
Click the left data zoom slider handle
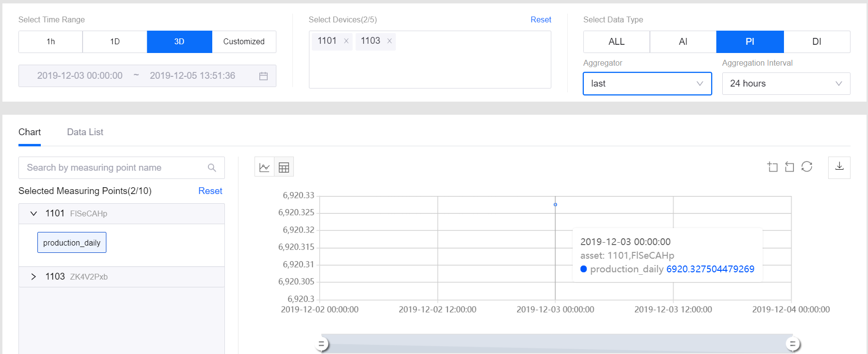point(321,344)
